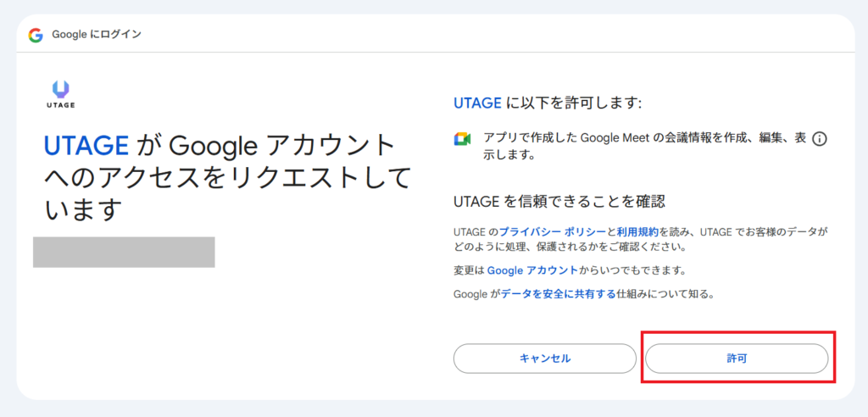
Task: Click the UTAGE wordmark under the logo
Action: pyautogui.click(x=61, y=106)
